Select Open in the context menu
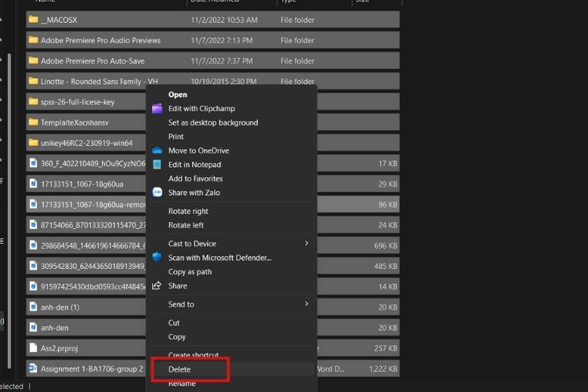Image resolution: width=588 pixels, height=392 pixels. pyautogui.click(x=178, y=95)
